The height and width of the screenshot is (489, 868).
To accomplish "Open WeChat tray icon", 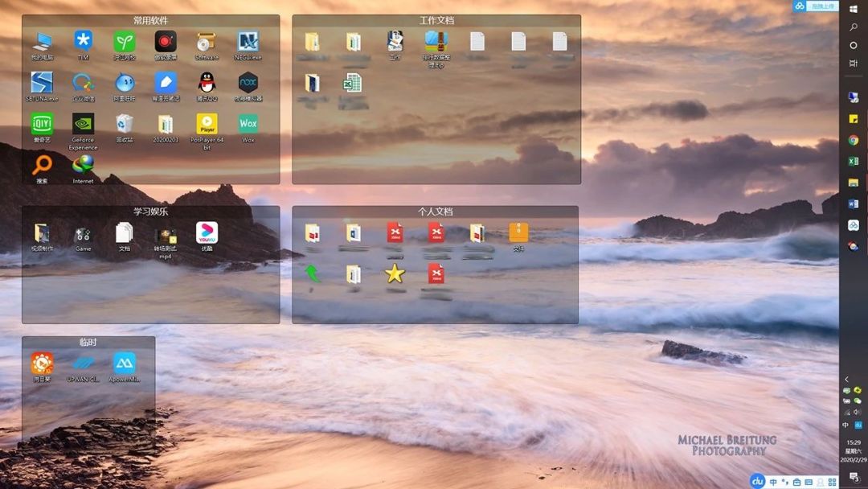I will click(x=858, y=401).
